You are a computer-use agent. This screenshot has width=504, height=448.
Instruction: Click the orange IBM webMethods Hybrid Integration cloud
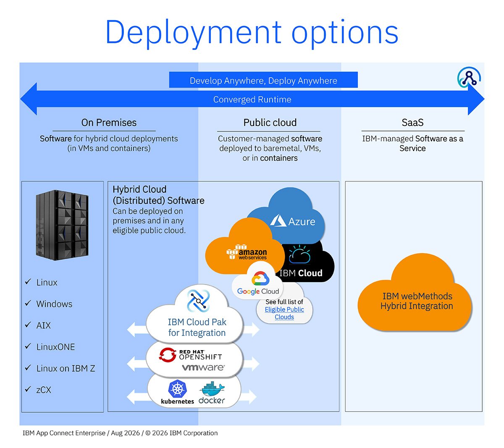click(415, 293)
